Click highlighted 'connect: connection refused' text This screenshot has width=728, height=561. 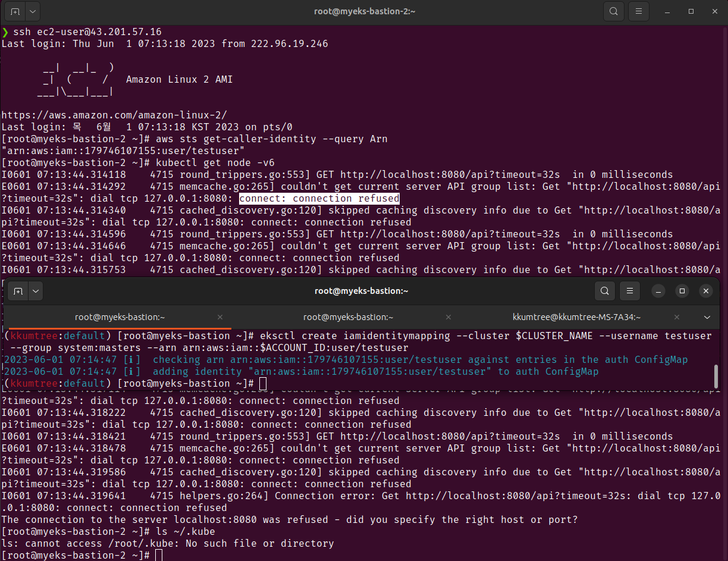(x=319, y=198)
